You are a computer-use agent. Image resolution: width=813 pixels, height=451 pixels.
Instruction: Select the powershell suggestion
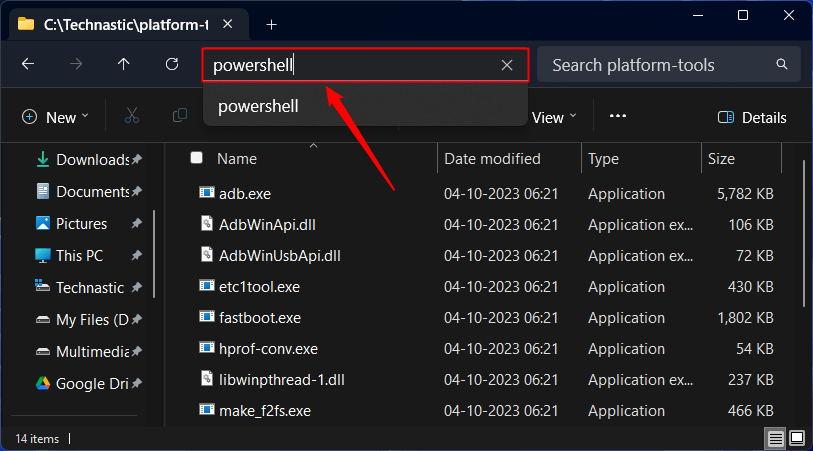[x=258, y=105]
